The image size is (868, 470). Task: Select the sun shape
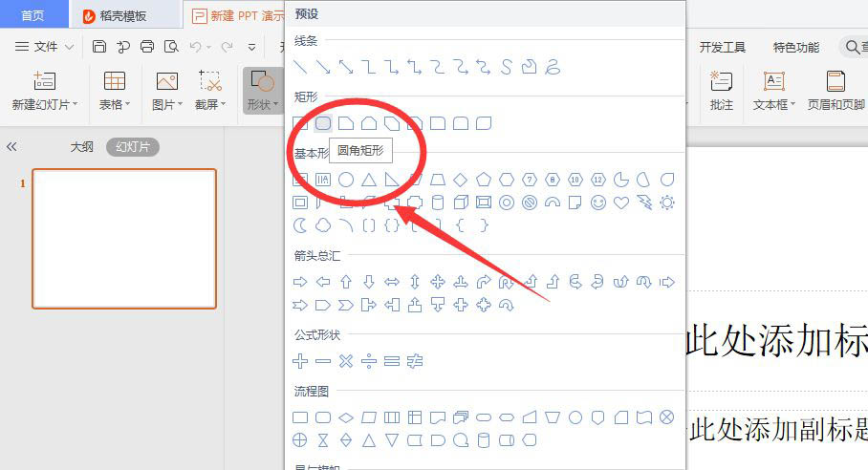click(x=667, y=203)
